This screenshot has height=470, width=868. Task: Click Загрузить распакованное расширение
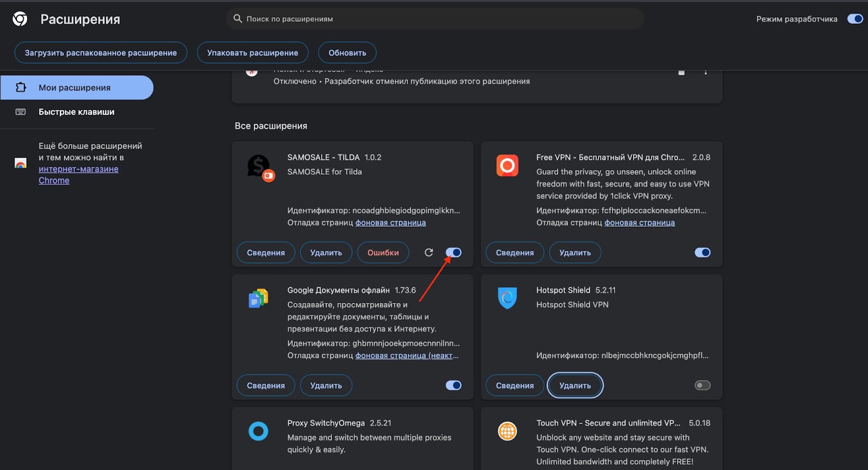(x=101, y=53)
